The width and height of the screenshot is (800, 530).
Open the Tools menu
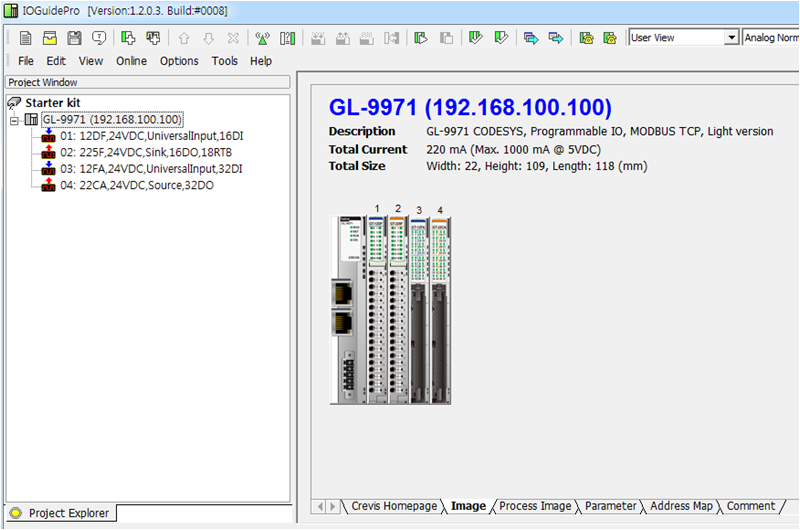coord(224,61)
